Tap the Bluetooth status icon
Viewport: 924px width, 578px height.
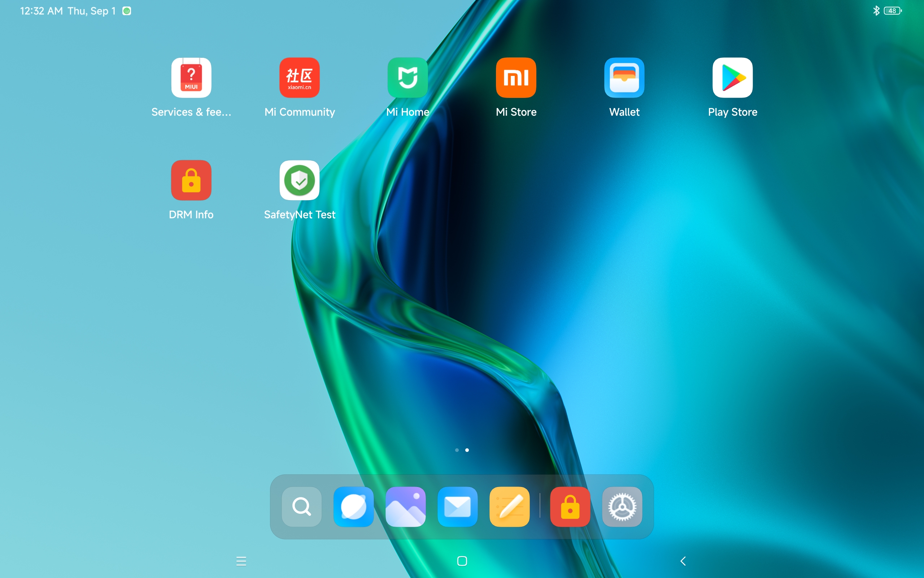coord(876,11)
